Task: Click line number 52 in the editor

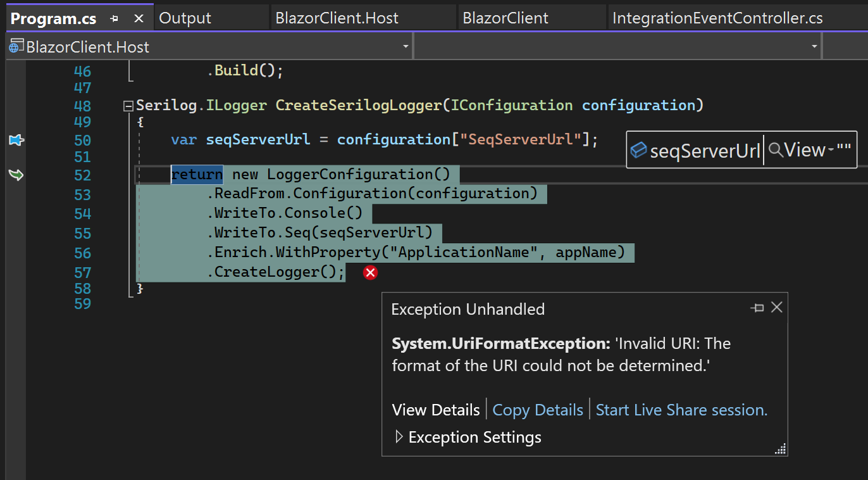Action: 82,175
